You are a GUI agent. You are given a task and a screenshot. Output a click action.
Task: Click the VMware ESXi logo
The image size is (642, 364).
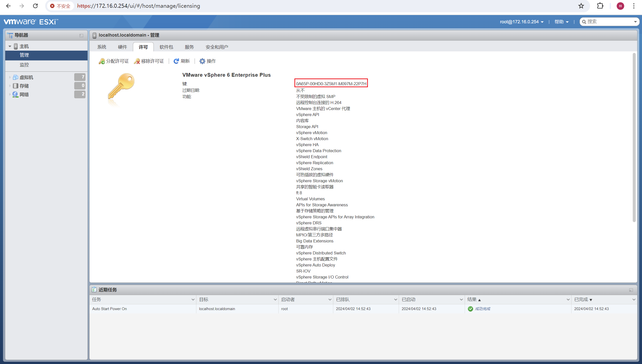(x=31, y=22)
